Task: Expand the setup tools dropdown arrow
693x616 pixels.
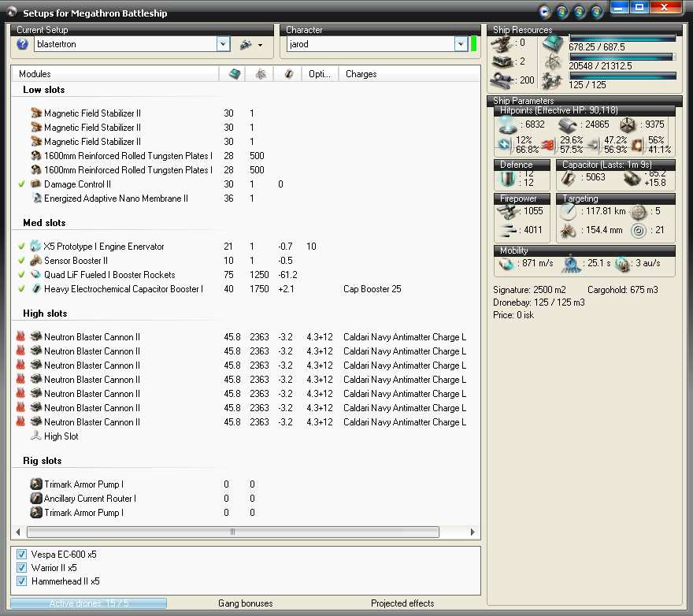Action: (x=261, y=45)
